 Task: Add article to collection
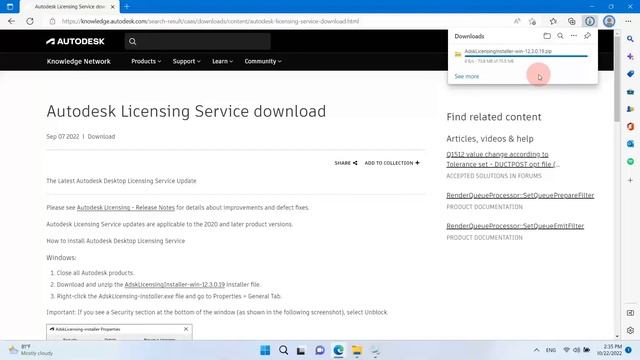392,163
